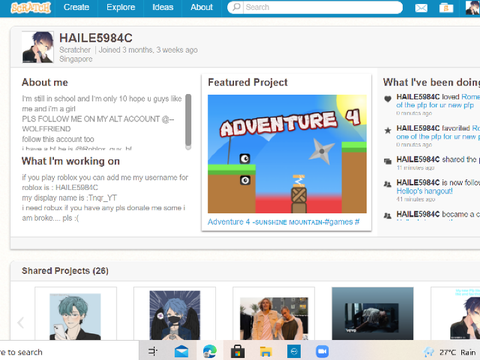Click heart icon beside the loved activity
This screenshot has height=360, width=480.
[x=387, y=99]
